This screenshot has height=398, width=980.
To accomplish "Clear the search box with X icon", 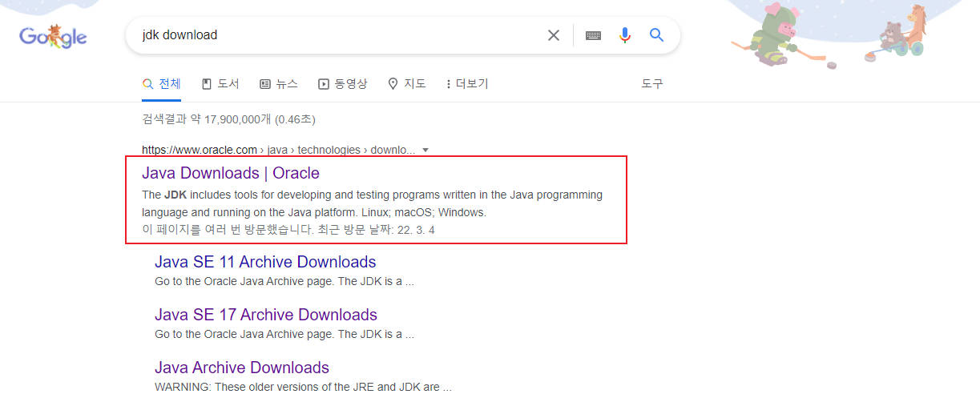I will (554, 35).
